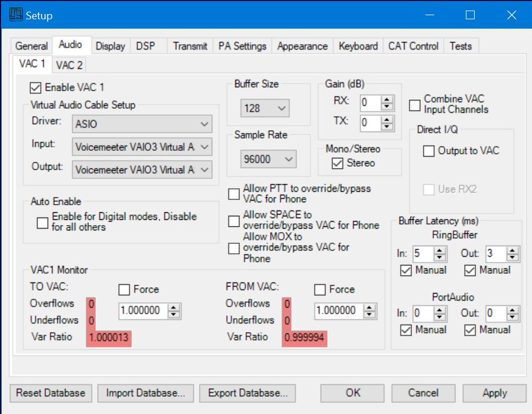Decrease TX gain with down arrow
Screen dimensions: 532x414
(387, 126)
